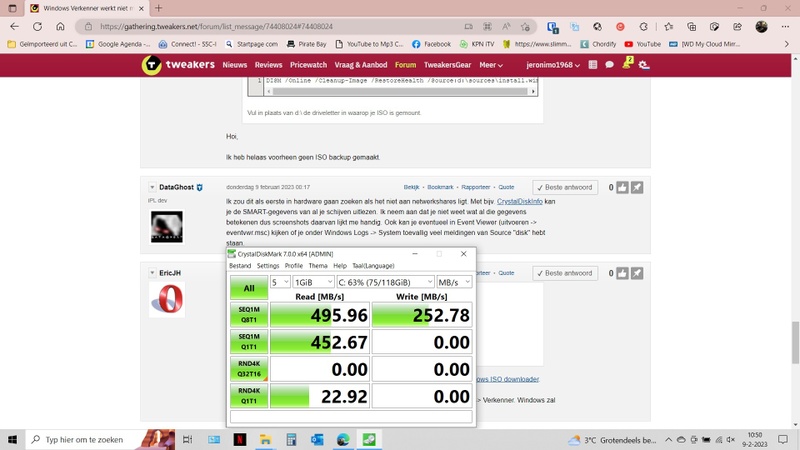Click the pin icon on EricJH's post
Screen dimensions: 800x450
pyautogui.click(x=637, y=273)
